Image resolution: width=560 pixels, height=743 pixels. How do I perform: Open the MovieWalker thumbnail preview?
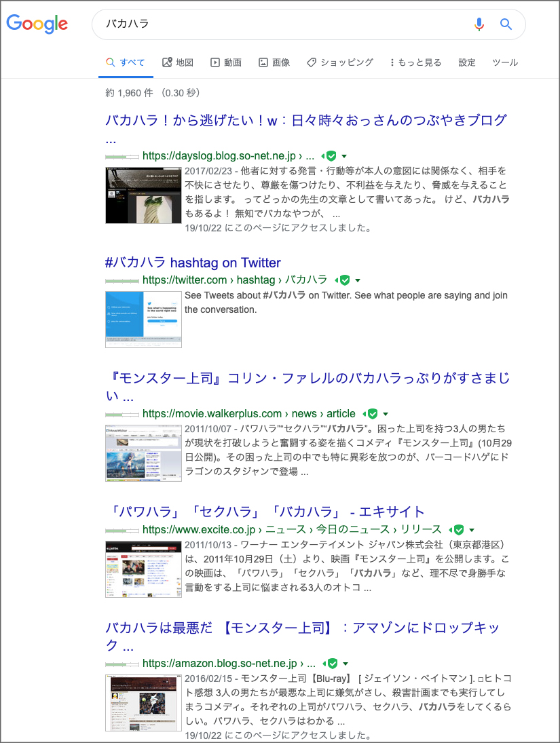143,453
